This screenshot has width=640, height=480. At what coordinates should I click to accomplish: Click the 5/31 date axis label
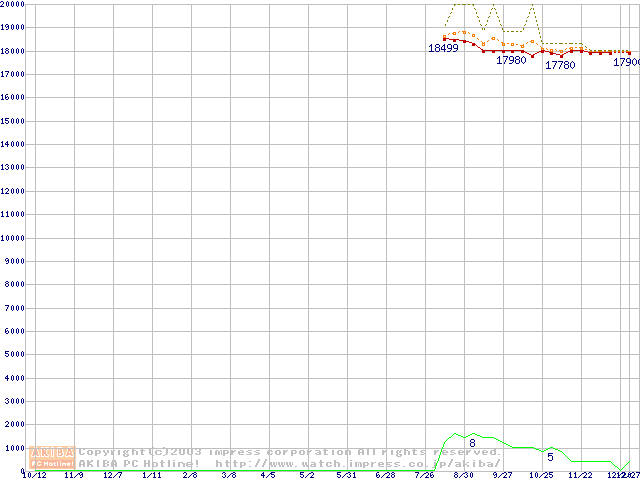point(347,476)
